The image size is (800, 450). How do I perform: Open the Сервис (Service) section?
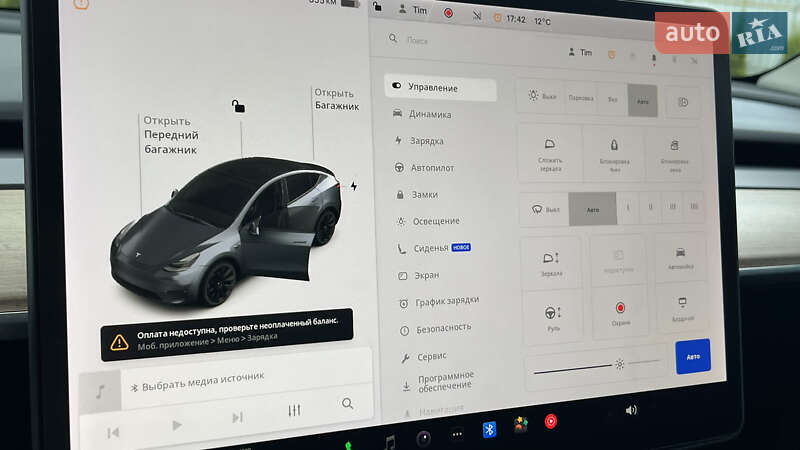pos(424,357)
